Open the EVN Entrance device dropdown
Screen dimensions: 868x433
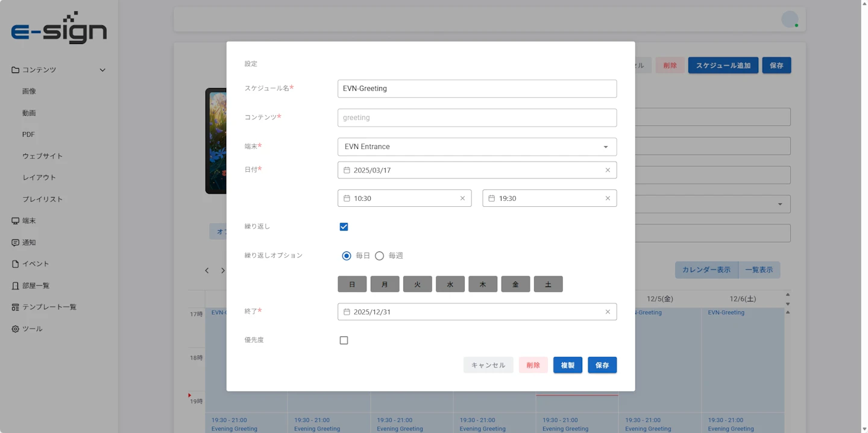click(477, 147)
